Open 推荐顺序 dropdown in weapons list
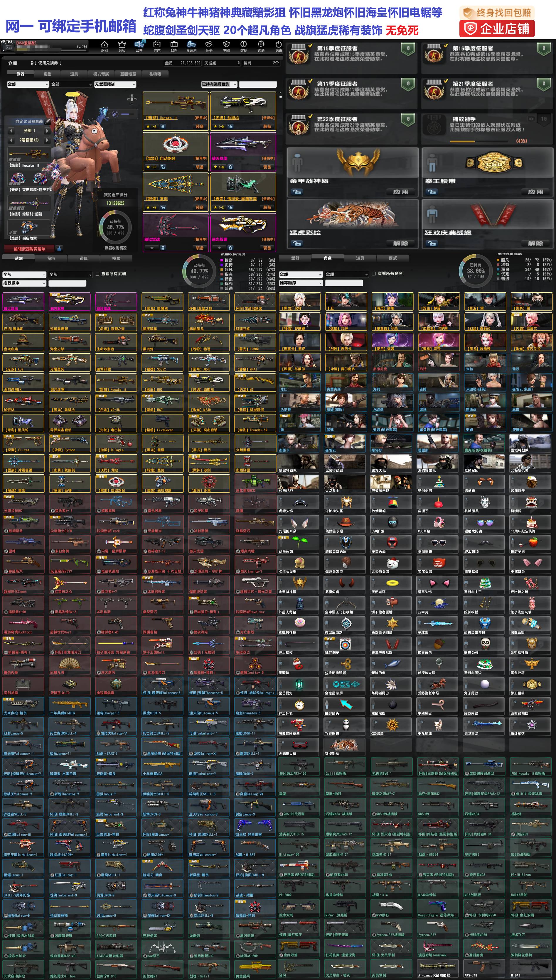This screenshot has height=980, width=556. (24, 283)
